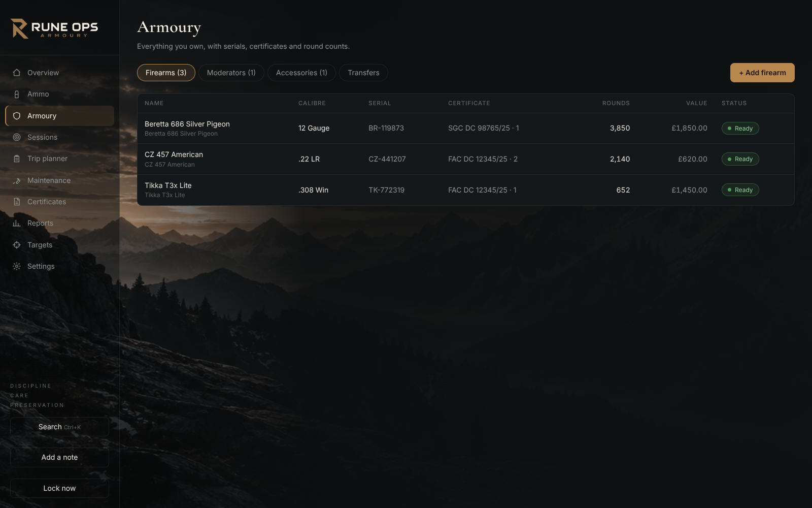Select the CZ 457 American row name

click(x=174, y=154)
